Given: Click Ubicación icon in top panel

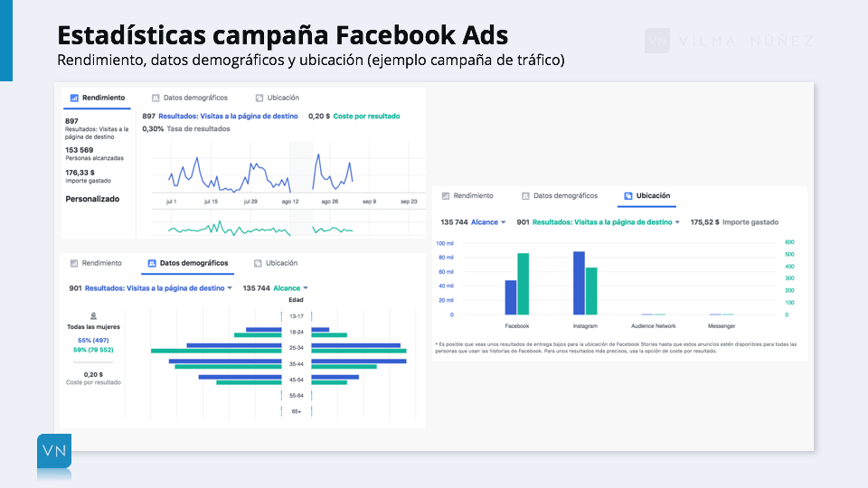Looking at the screenshot, I should pos(259,98).
